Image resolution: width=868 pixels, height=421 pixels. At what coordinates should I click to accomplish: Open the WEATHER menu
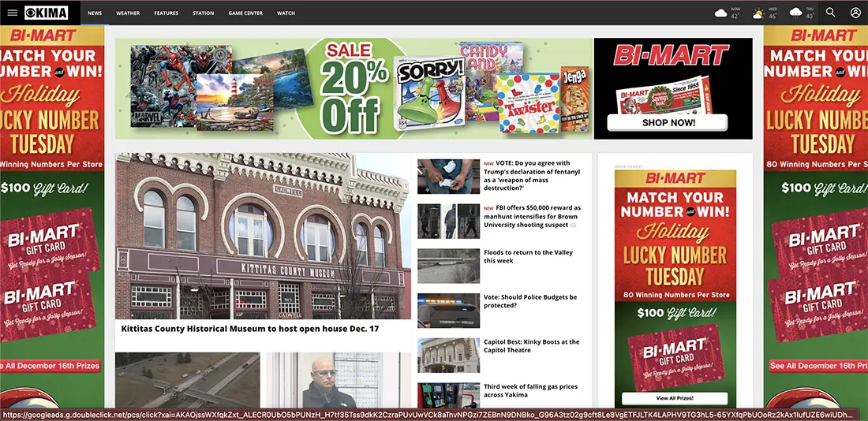click(x=128, y=13)
